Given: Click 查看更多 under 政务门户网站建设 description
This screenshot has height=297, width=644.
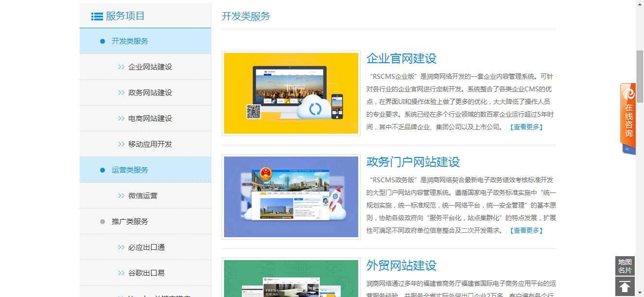Looking at the screenshot, I should pos(526,231).
